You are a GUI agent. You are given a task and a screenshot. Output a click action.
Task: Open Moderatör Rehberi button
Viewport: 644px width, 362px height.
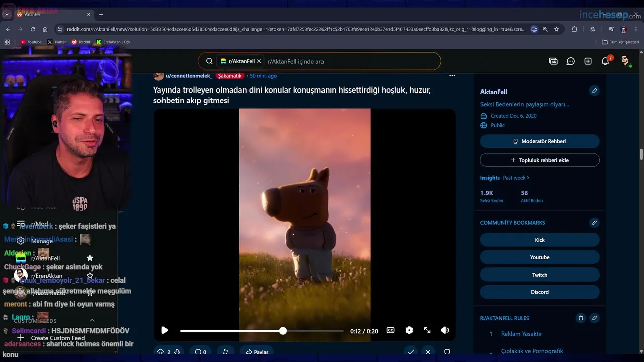click(540, 141)
